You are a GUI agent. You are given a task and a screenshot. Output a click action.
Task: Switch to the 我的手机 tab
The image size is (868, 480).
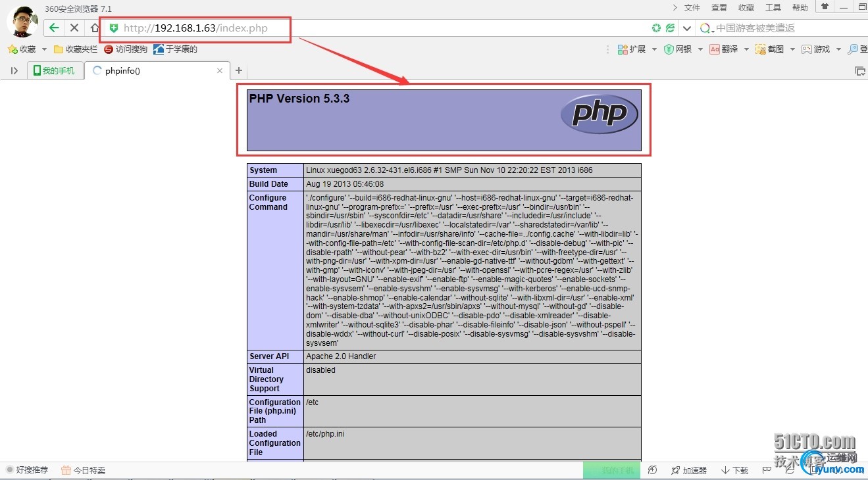[55, 71]
